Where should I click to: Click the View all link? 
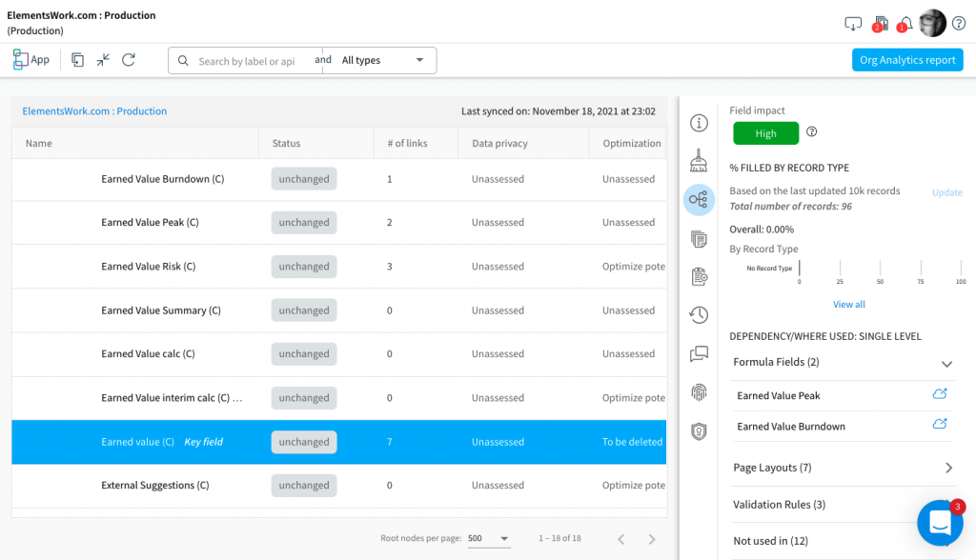(x=848, y=305)
